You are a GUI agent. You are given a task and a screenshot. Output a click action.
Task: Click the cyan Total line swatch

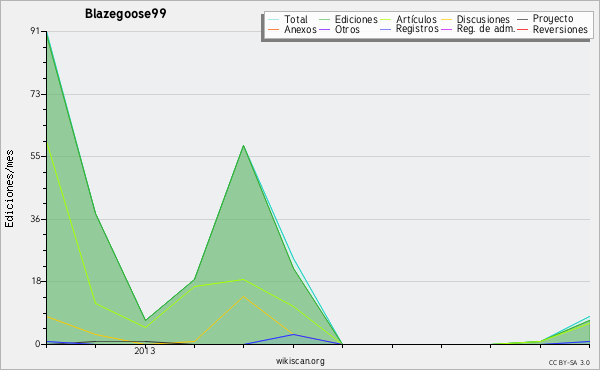click(x=273, y=19)
